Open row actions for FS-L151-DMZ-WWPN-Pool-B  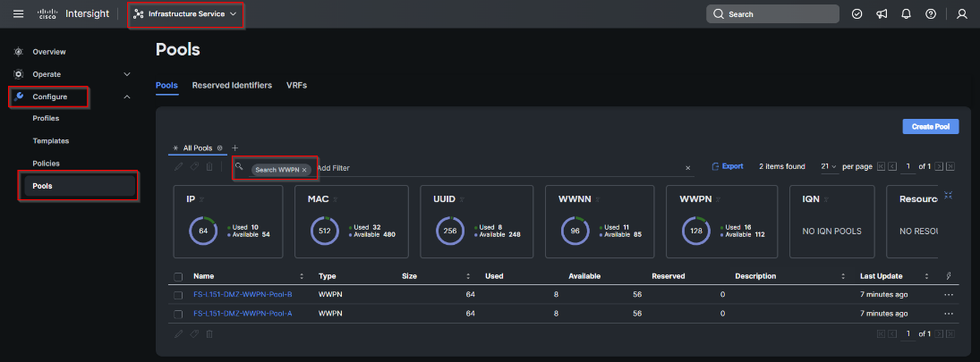click(x=949, y=294)
